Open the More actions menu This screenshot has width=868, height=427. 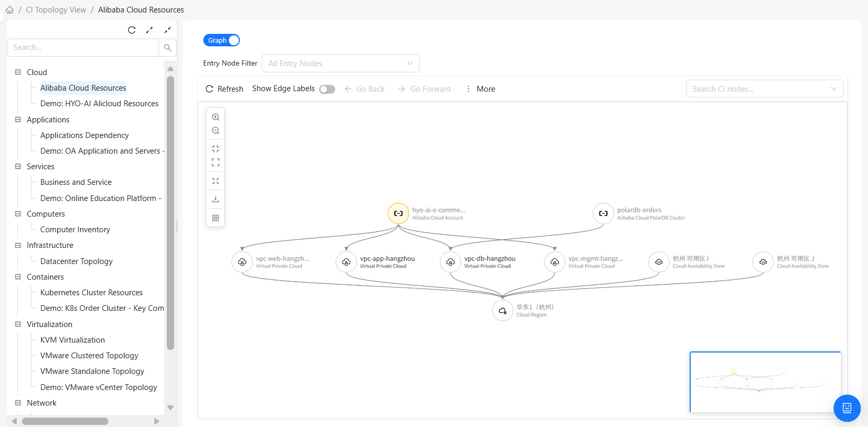click(x=480, y=89)
